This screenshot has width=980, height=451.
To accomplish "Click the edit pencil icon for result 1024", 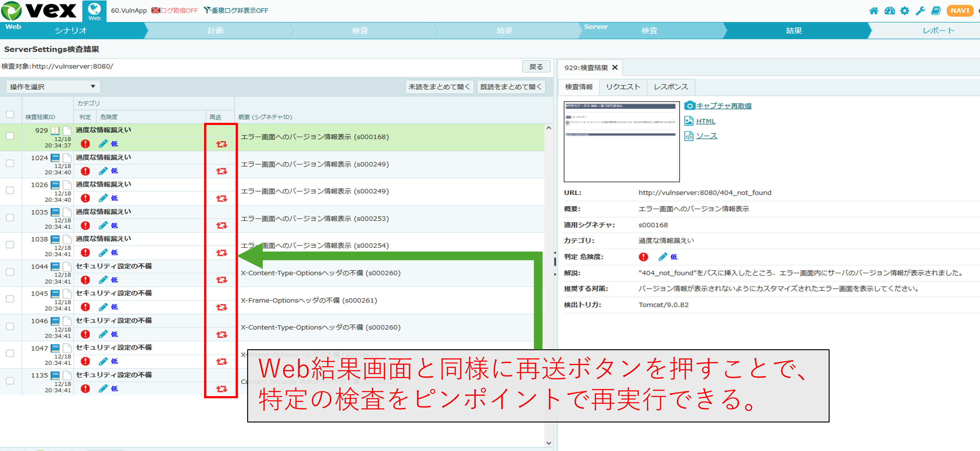I will tap(103, 171).
